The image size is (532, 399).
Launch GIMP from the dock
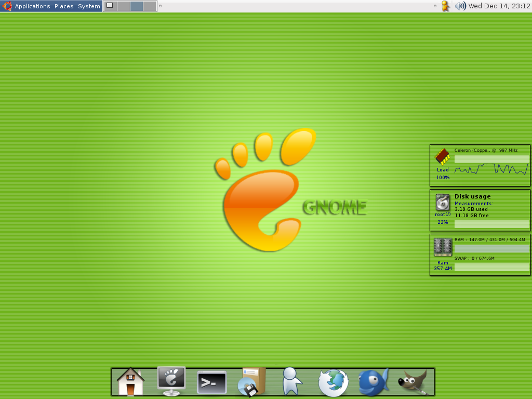(413, 382)
